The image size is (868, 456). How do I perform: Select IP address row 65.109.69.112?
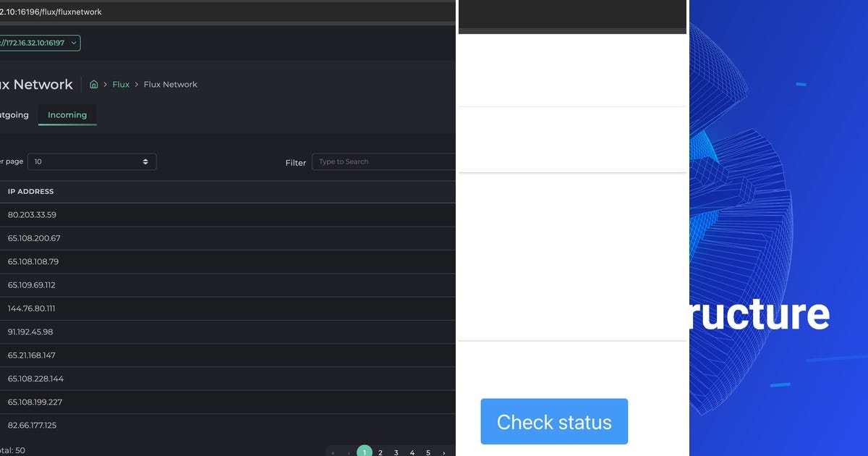(x=32, y=284)
